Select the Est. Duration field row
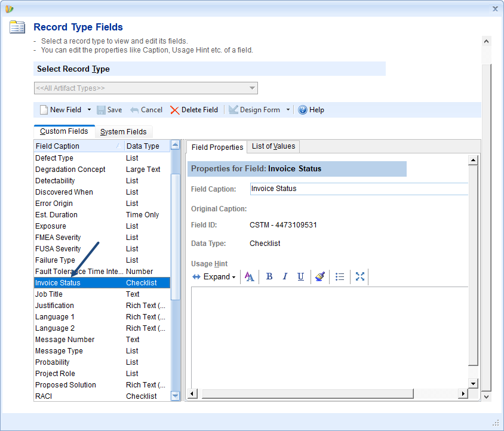Screen dimensions: 504x431 [x=102, y=215]
